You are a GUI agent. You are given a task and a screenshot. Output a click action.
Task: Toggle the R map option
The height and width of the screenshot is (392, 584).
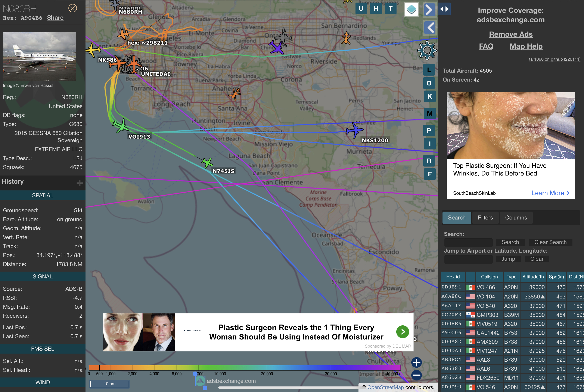(429, 161)
